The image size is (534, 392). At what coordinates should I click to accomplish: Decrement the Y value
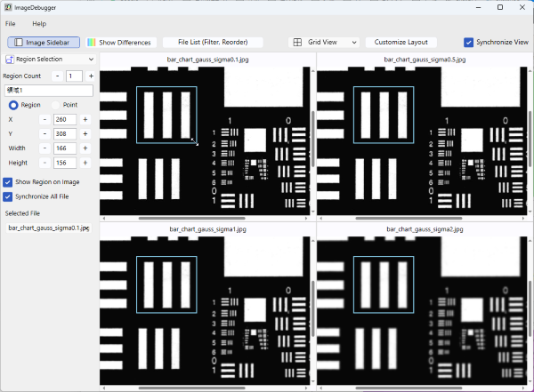point(44,133)
